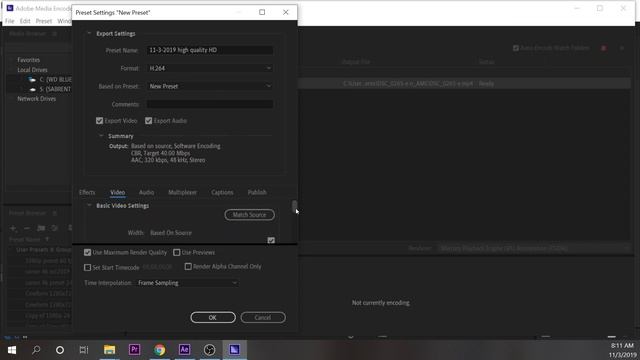This screenshot has height=360, width=640.
Task: Open After Effects from the taskbar
Action: point(184,349)
